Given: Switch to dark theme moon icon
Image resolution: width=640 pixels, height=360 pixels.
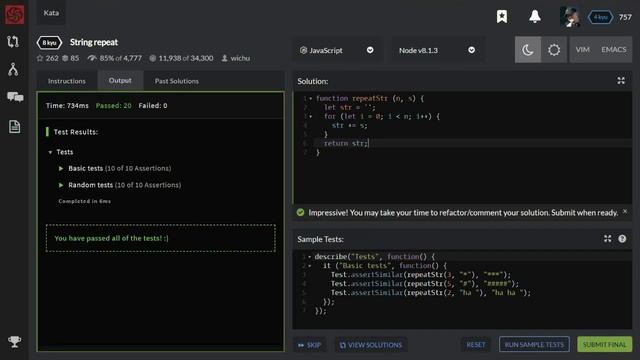Looking at the screenshot, I should [528, 50].
